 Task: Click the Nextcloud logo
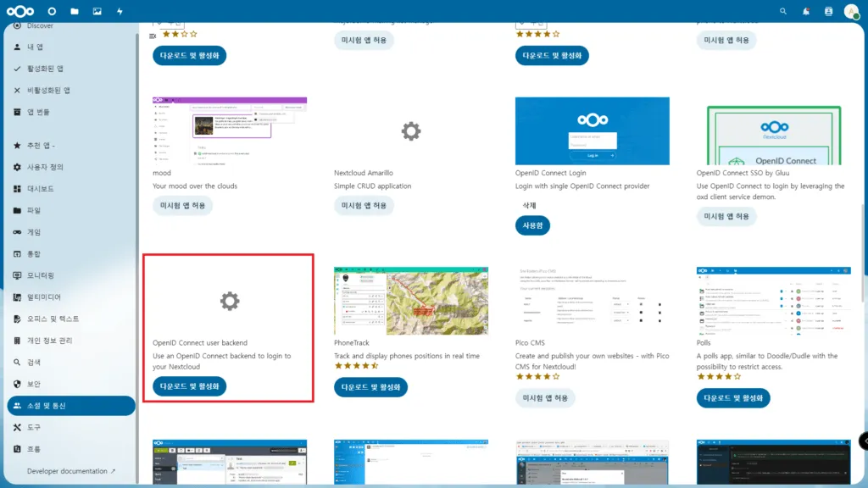point(19,11)
